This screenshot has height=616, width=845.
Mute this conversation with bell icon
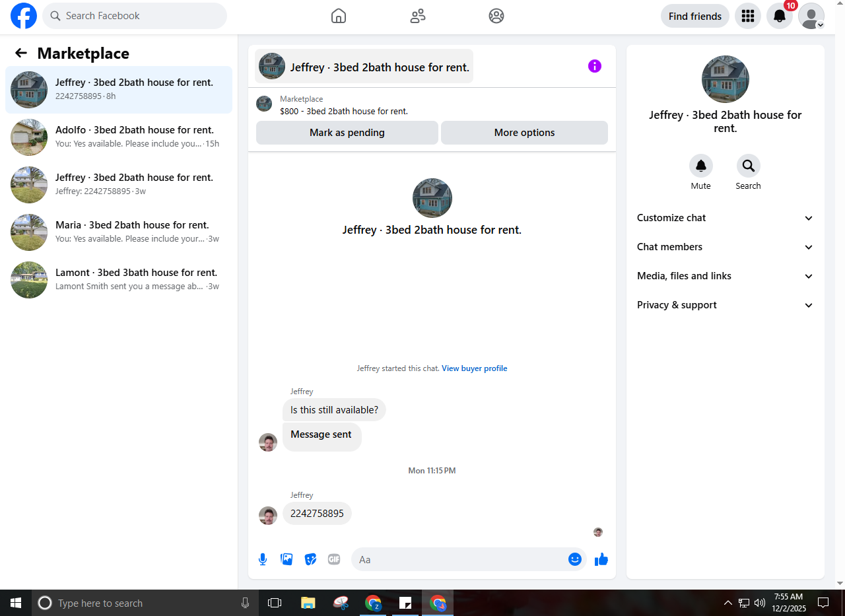coord(701,166)
